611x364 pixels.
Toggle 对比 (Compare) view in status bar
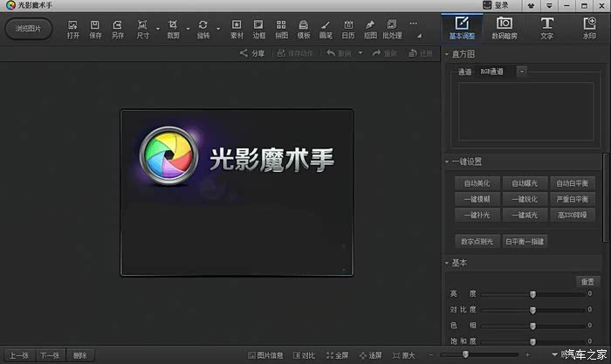click(305, 355)
